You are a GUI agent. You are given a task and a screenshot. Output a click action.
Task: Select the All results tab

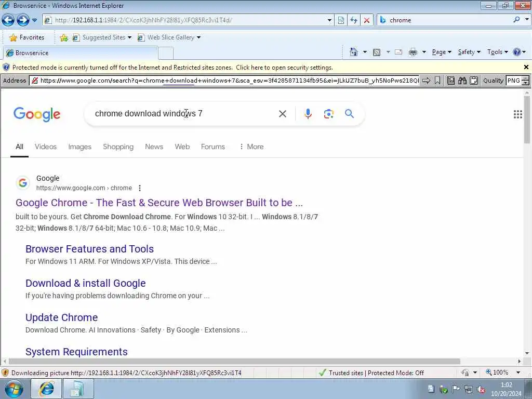(x=19, y=147)
